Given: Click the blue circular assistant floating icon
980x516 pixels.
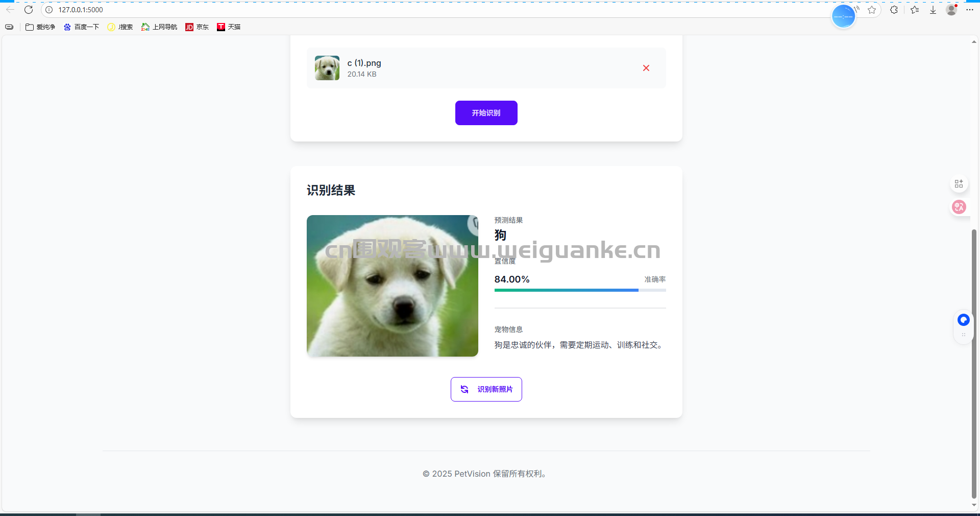Looking at the screenshot, I should [x=963, y=320].
